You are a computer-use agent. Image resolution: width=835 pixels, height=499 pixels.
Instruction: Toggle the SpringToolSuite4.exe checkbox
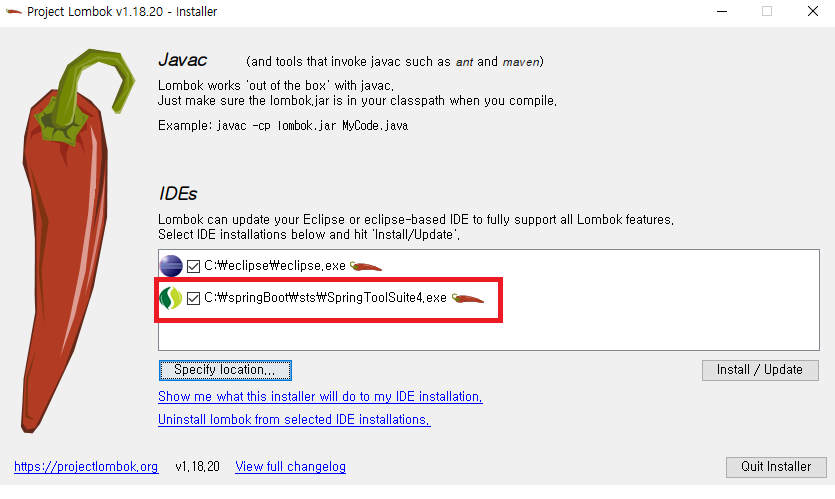pyautogui.click(x=193, y=298)
